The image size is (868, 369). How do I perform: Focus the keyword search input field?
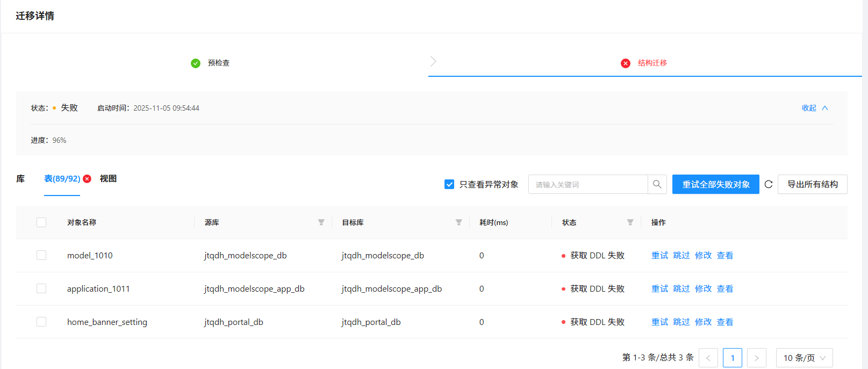pos(587,184)
